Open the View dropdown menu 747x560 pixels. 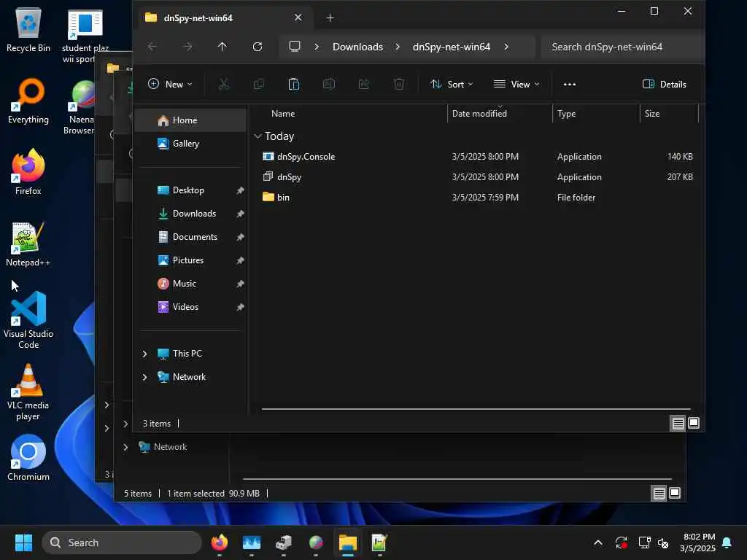pyautogui.click(x=516, y=85)
